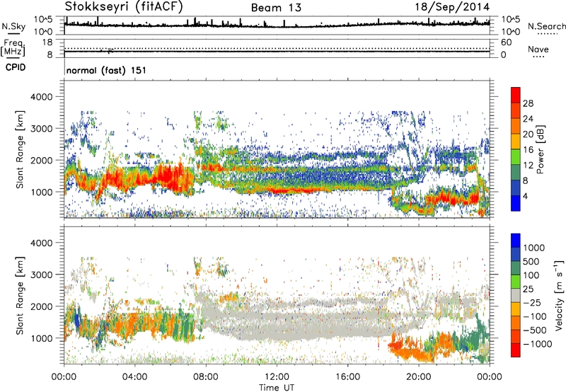The image size is (566, 392).
Task: Click the velocity colorbar's gray segment
Action: coord(516,295)
